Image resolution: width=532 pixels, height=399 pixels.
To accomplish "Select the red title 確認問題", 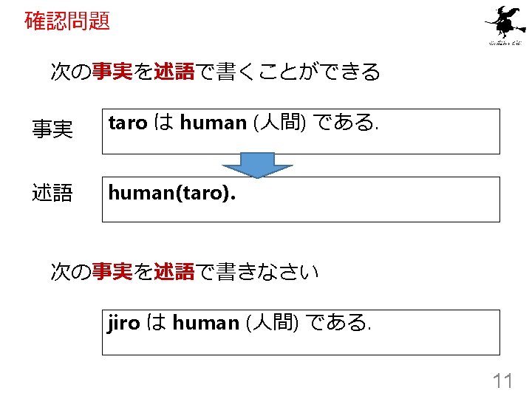I will [67, 21].
